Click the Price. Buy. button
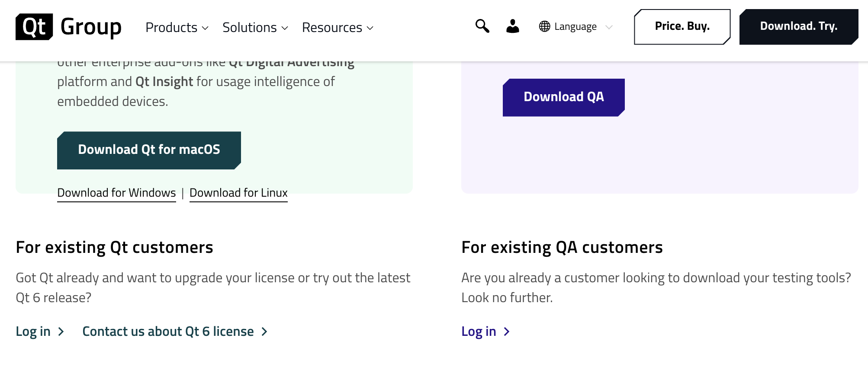The width and height of the screenshot is (868, 370). 682,26
